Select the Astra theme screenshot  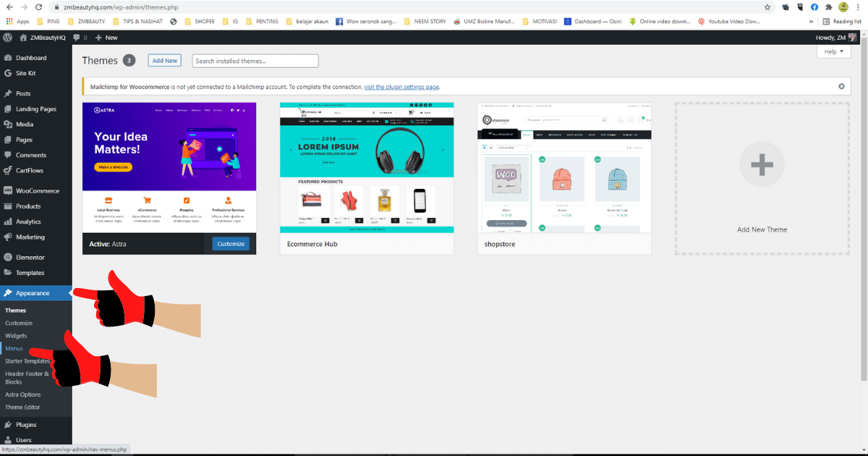tap(169, 168)
